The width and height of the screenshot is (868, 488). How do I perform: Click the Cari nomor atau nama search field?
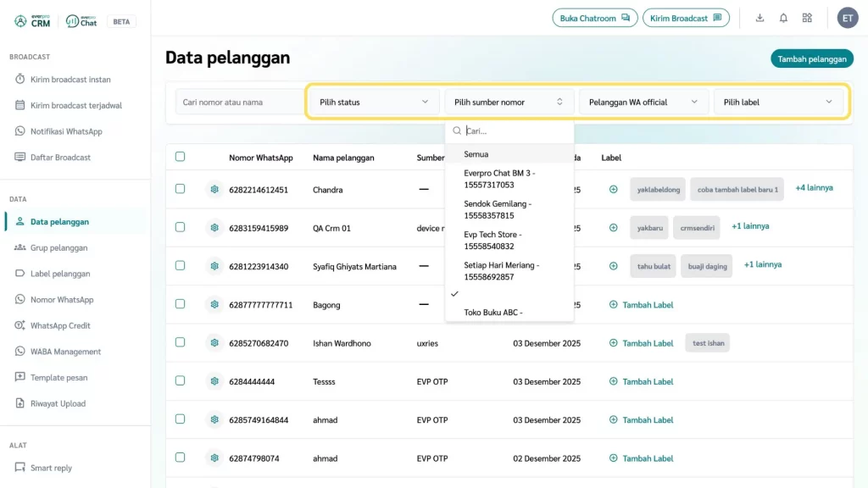(x=237, y=103)
